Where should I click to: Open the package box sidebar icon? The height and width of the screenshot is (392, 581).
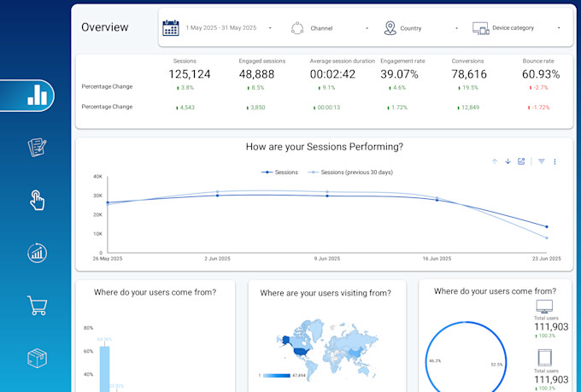point(37,359)
